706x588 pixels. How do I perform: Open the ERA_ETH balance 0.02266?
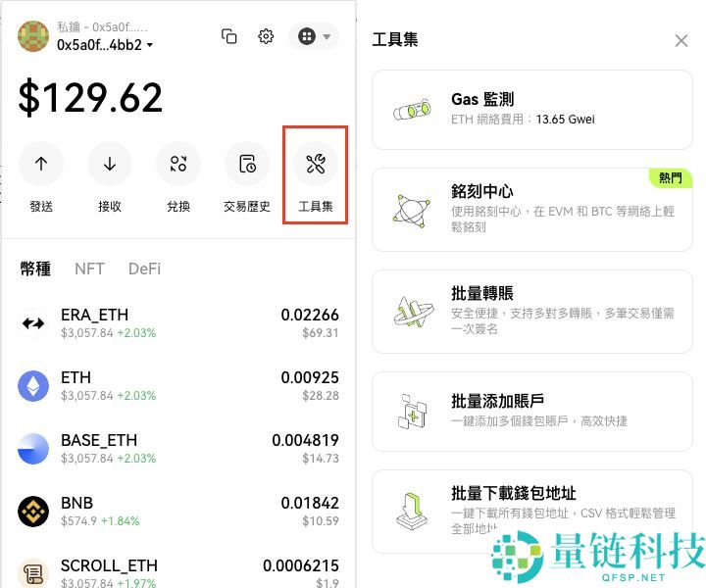click(310, 315)
